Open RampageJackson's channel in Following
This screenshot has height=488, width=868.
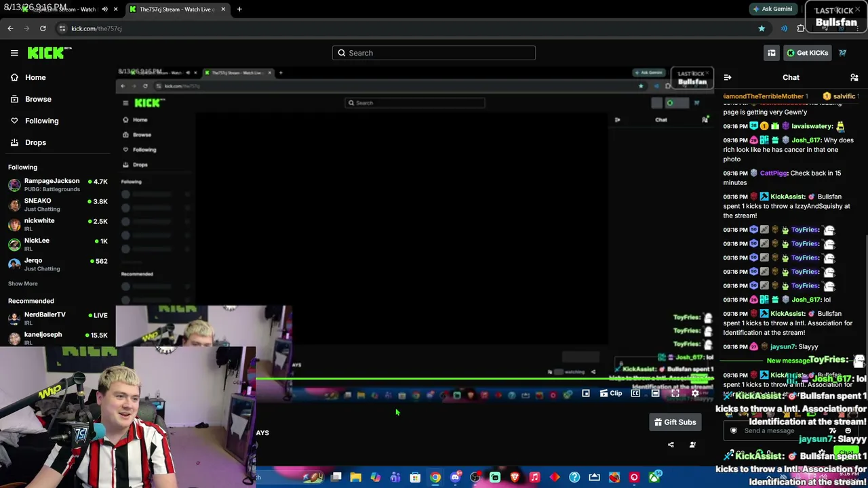pos(58,184)
